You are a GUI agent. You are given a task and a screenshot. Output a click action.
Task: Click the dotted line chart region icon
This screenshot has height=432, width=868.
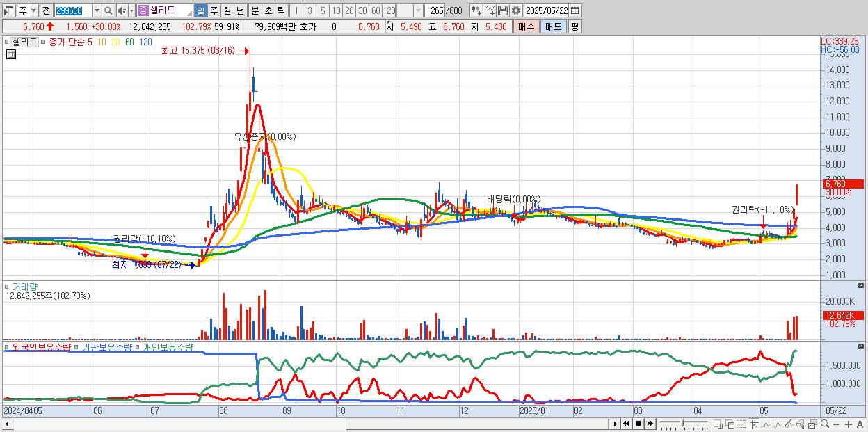point(741,424)
